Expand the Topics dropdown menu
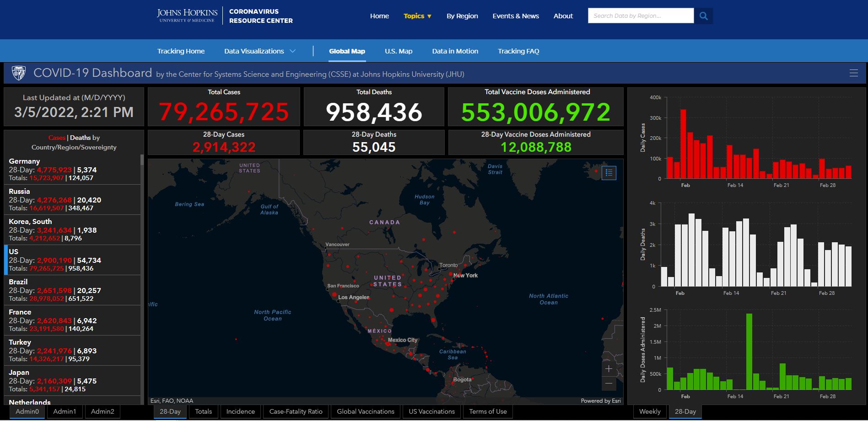 [x=417, y=16]
